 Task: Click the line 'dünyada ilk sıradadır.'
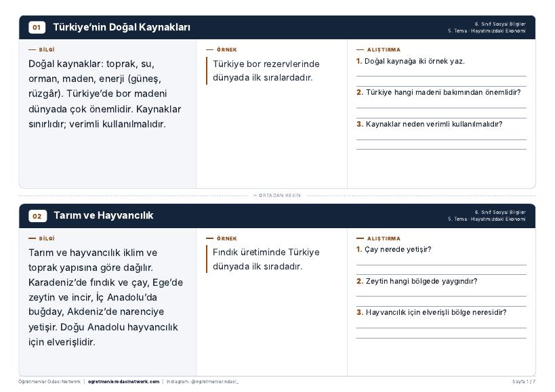pos(258,267)
